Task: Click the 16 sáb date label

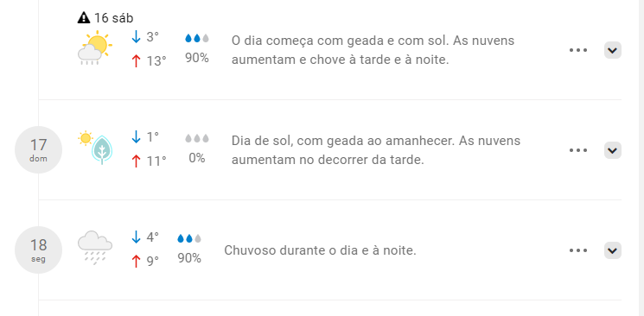Action: [114, 18]
